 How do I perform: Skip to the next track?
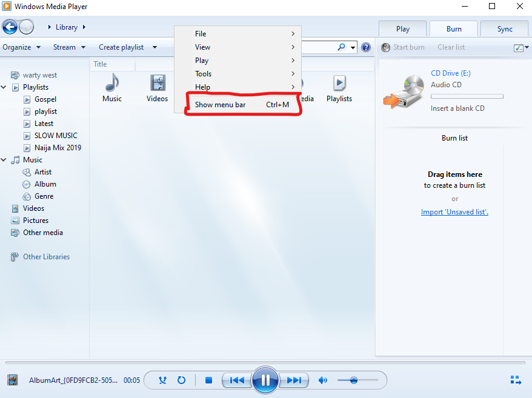coord(294,380)
